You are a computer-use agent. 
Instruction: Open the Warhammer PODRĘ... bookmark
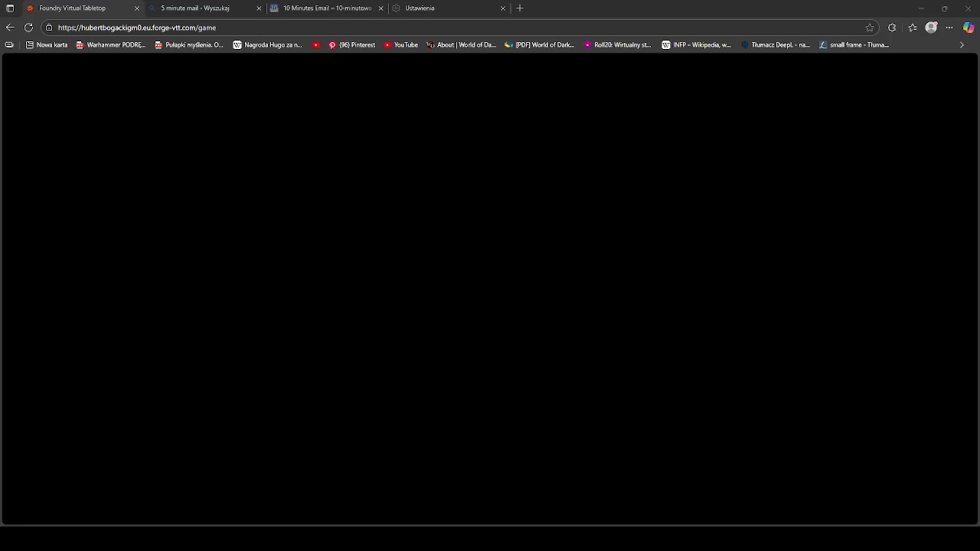click(111, 45)
